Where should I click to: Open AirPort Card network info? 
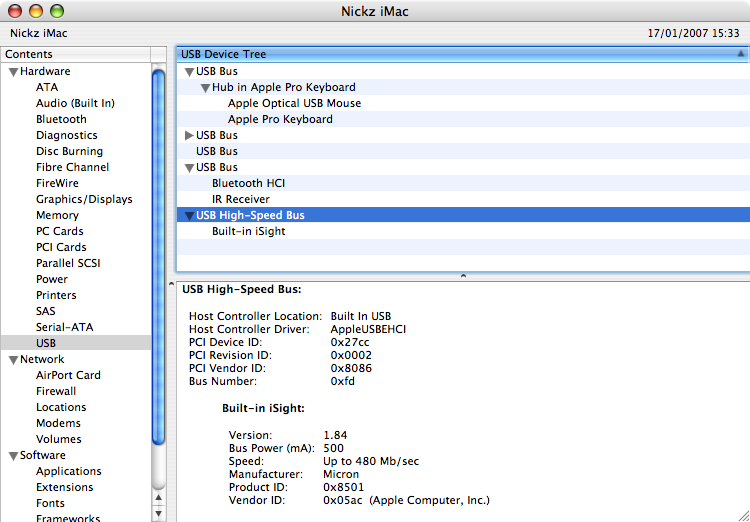(x=68, y=375)
